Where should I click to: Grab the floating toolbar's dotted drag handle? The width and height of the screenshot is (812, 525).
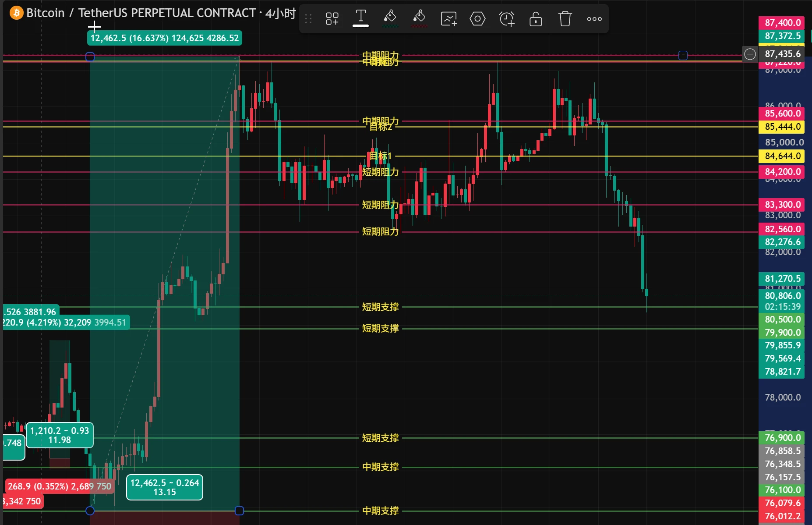[308, 19]
